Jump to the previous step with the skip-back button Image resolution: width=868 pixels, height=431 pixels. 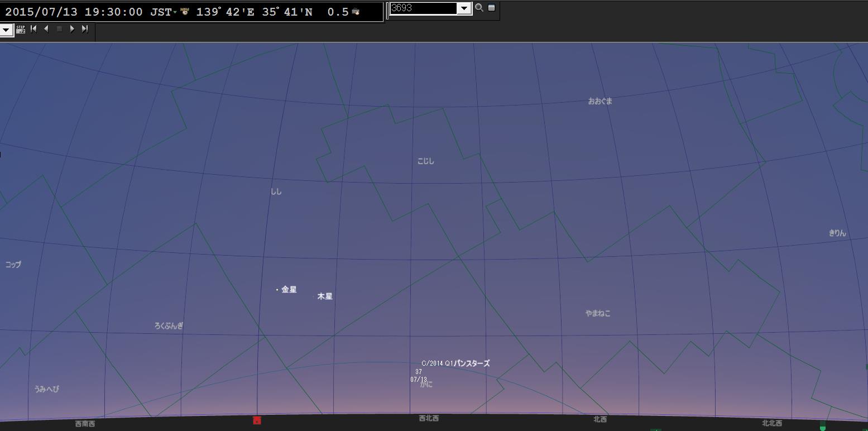34,29
